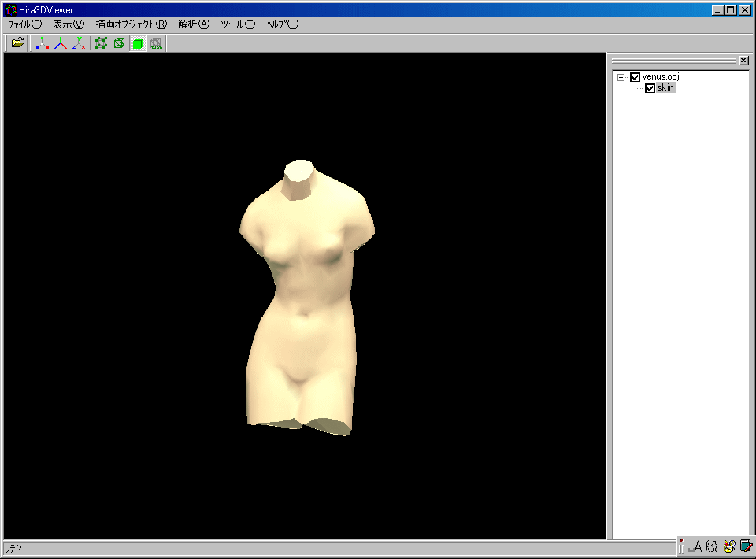Uncheck the skin checkbox
The image size is (756, 559).
pos(650,88)
